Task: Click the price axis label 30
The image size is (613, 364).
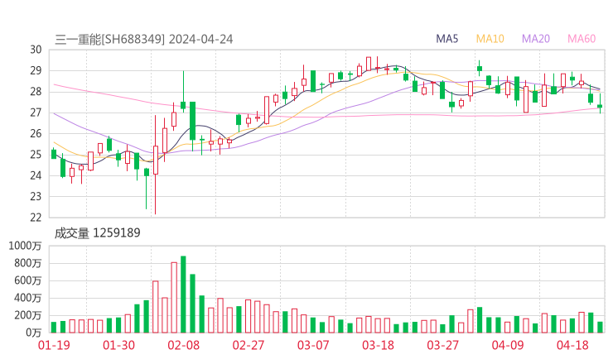Action: (x=36, y=50)
